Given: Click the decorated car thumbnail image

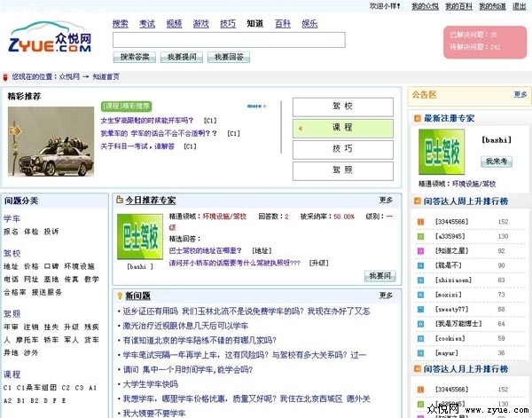Looking at the screenshot, I should [50, 141].
